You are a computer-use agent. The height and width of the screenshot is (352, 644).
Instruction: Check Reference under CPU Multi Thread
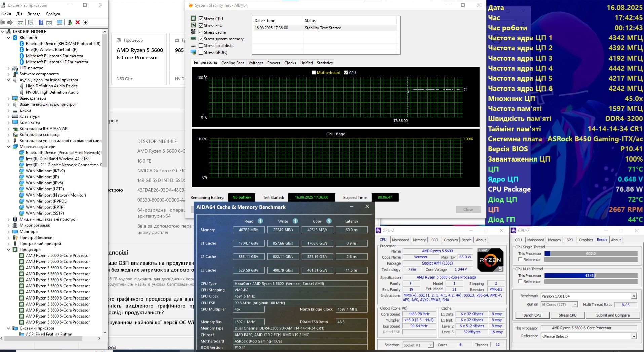[520, 281]
